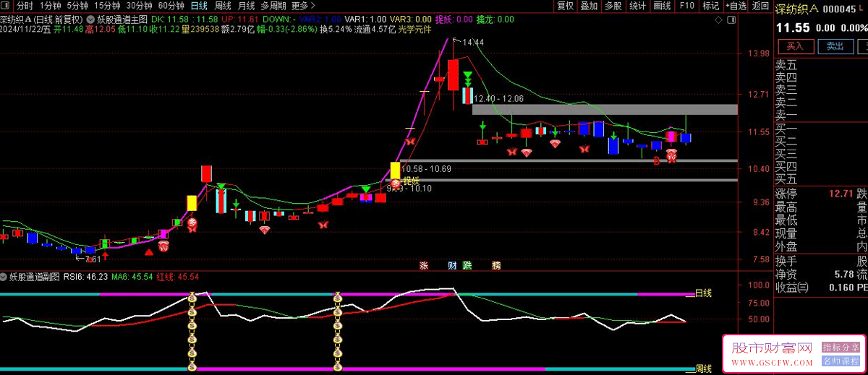
Task: Switch to the 周线 weekly chart
Action: click(x=222, y=6)
